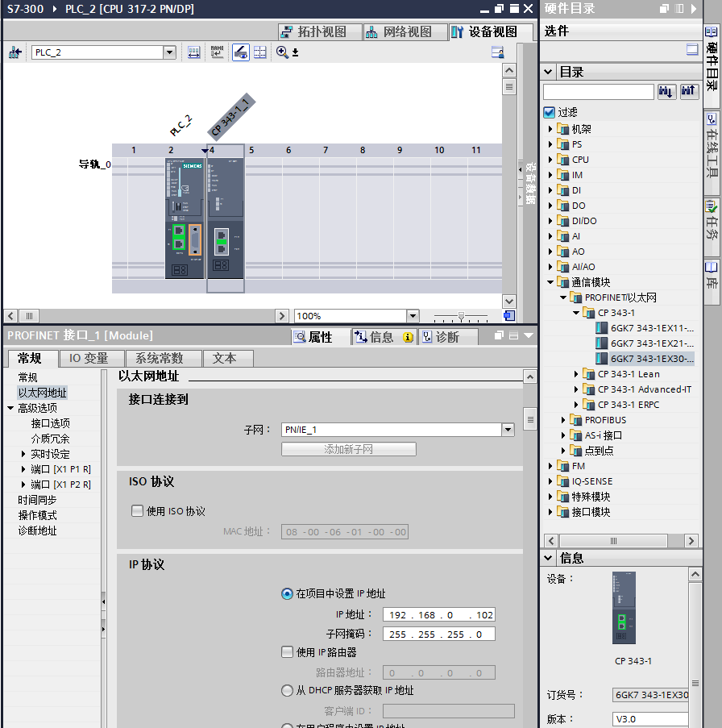The height and width of the screenshot is (728, 722).
Task: Click the zoom magnifier icon in device toolbar
Action: [282, 52]
